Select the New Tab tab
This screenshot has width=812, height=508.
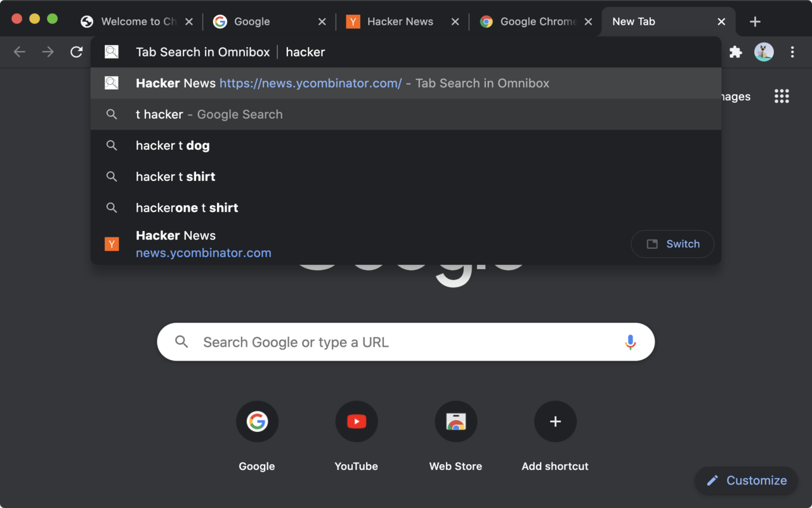click(x=669, y=22)
